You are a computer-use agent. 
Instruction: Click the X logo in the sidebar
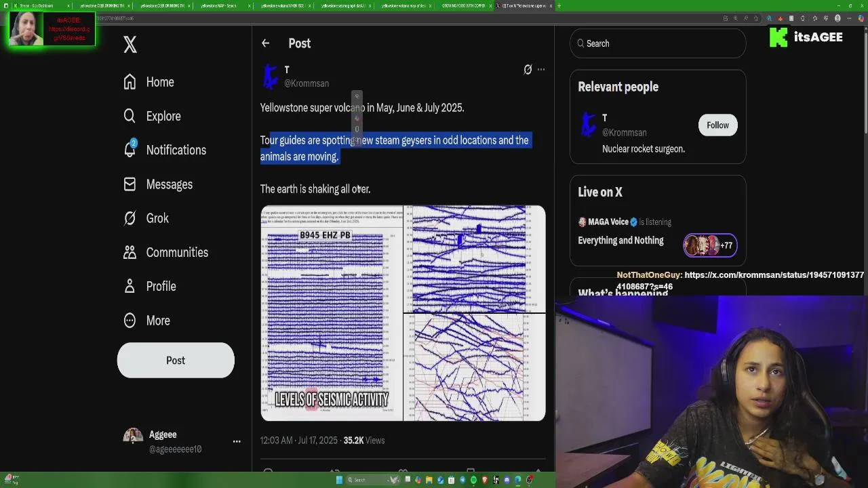tap(130, 45)
